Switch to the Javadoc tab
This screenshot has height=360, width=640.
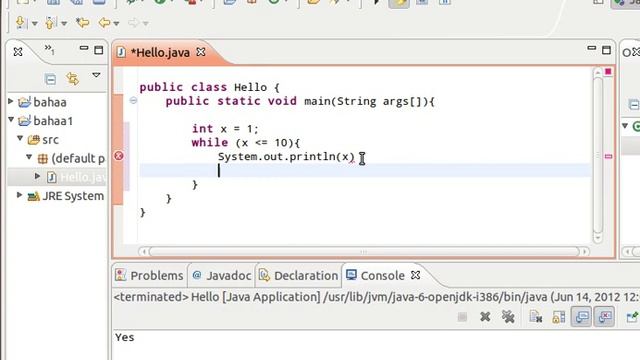click(x=222, y=276)
